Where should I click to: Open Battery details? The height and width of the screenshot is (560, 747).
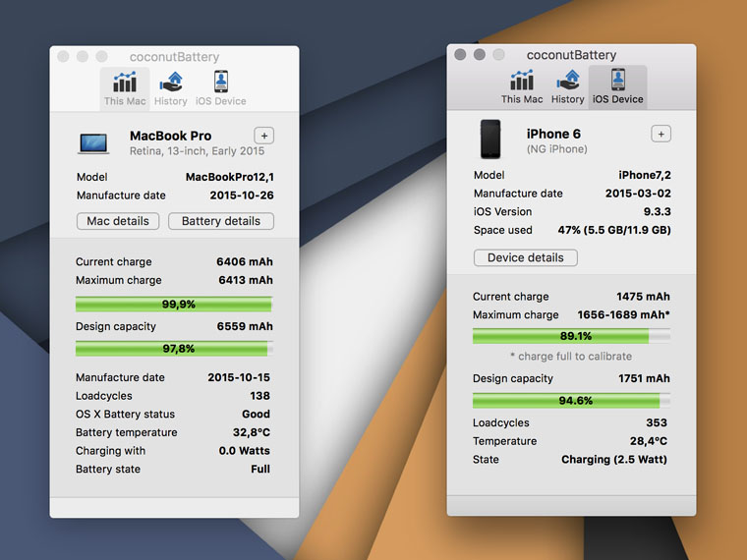pos(221,221)
